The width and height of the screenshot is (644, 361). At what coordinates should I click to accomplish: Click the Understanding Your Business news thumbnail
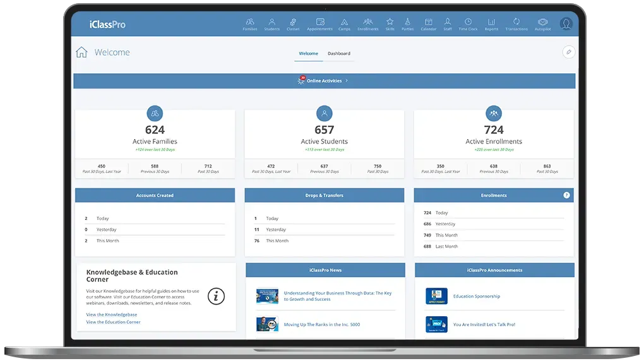pyautogui.click(x=267, y=296)
